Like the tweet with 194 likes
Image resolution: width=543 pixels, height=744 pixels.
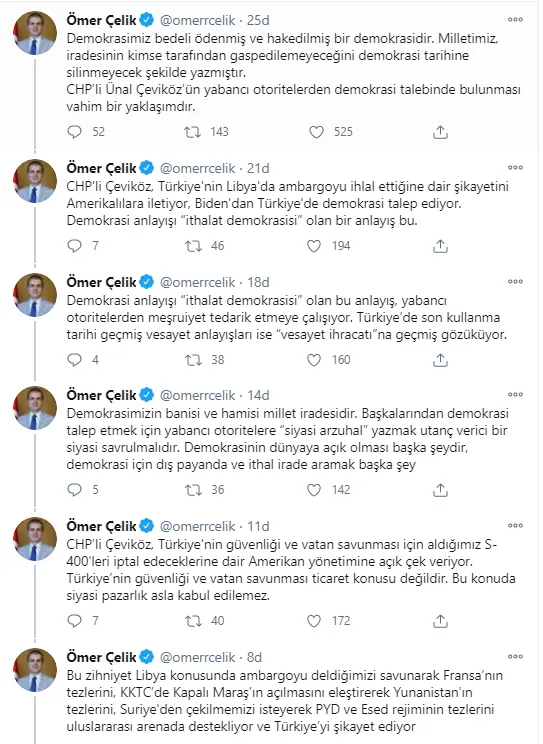point(314,246)
